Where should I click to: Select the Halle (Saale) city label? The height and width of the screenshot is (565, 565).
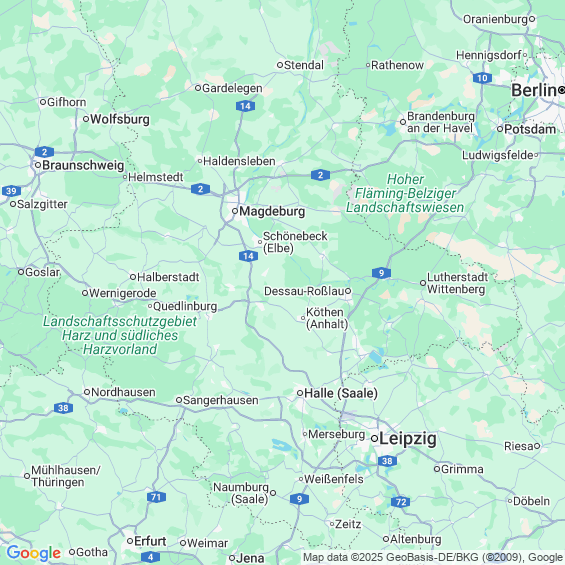coord(341,393)
